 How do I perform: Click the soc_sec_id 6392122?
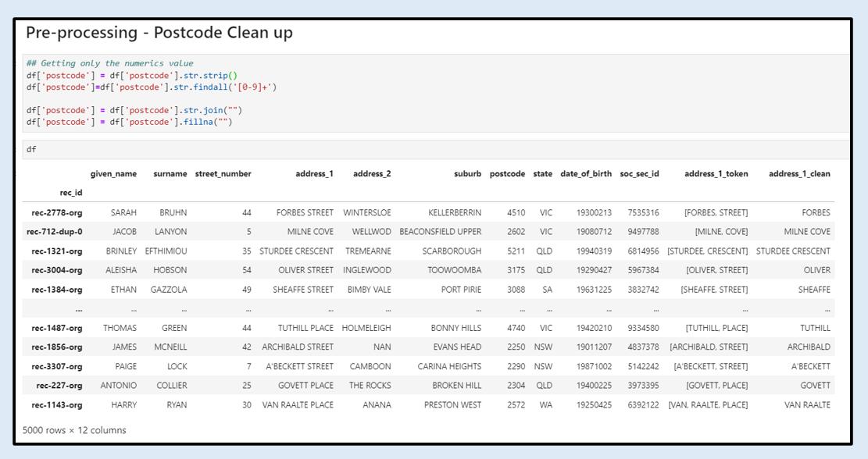(x=643, y=405)
